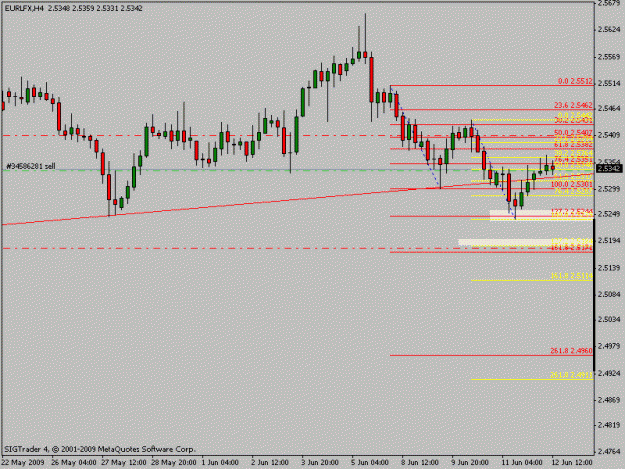The width and height of the screenshot is (625, 469).
Task: Click time axis label 9 Jun 20:00
Action: [470, 463]
